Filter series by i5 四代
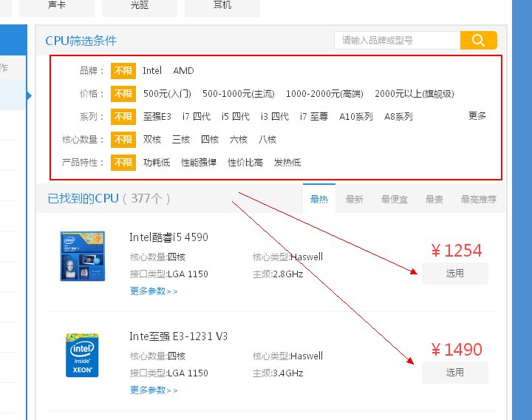 236,116
